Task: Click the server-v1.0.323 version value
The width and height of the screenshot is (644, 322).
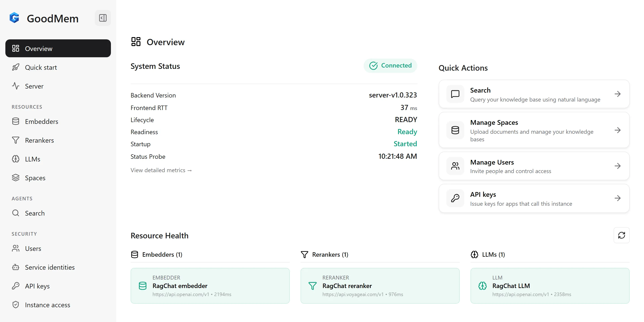Action: click(x=393, y=95)
